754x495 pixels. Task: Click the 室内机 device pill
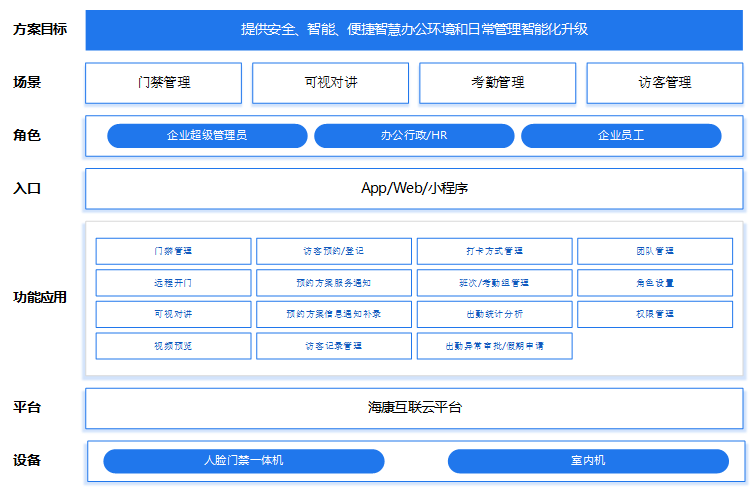click(x=587, y=461)
